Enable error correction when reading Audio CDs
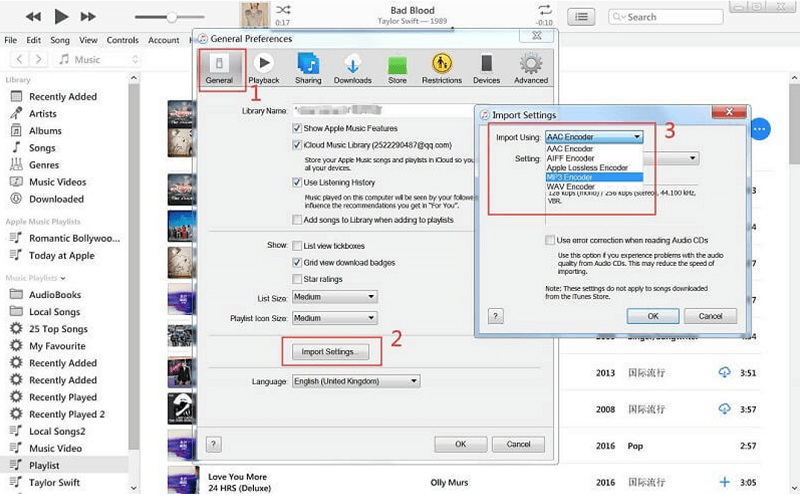800x502 pixels. point(550,240)
